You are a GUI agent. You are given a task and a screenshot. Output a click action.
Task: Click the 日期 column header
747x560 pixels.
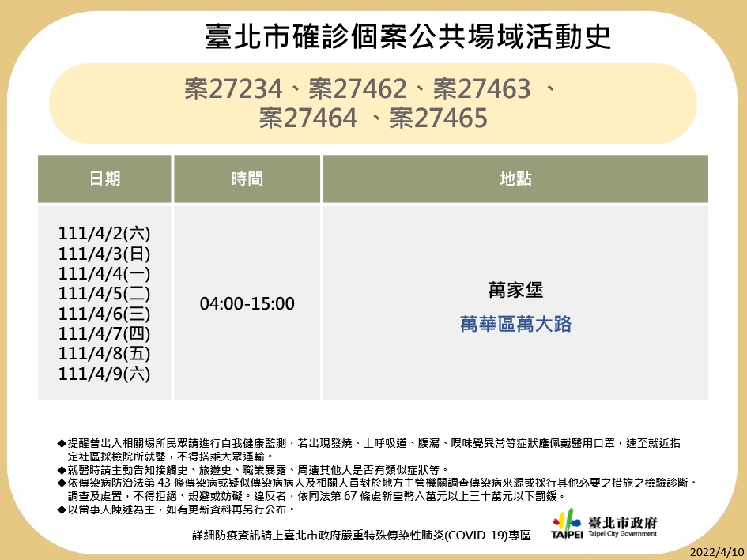[x=104, y=179]
